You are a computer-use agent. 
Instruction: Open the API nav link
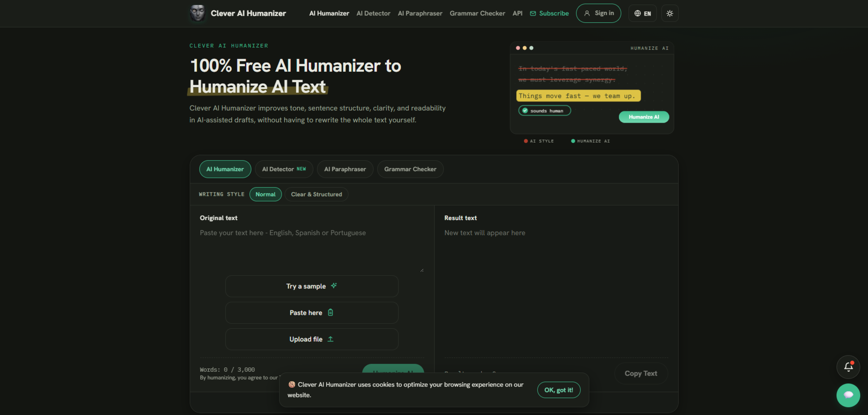click(x=517, y=14)
